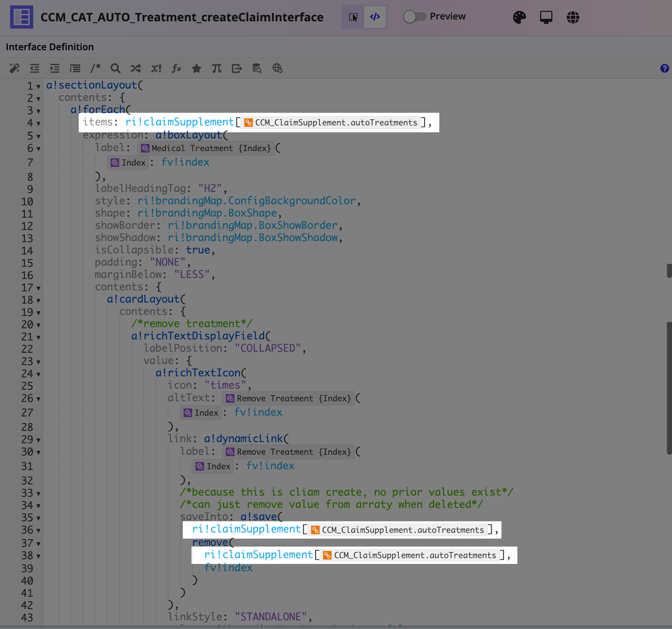
Task: Click the "COLLAPSED" labelPosition value
Action: 268,348
